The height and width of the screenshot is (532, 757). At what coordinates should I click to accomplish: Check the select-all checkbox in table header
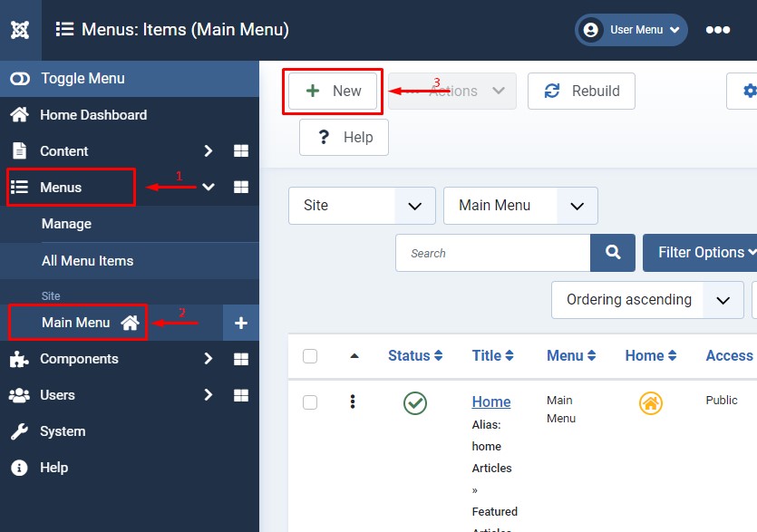[310, 356]
